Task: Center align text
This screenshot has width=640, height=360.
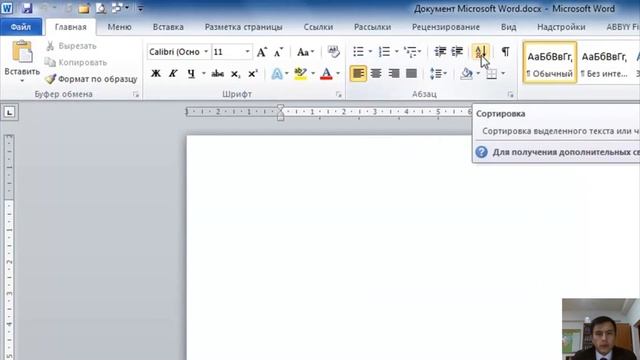Action: point(376,73)
